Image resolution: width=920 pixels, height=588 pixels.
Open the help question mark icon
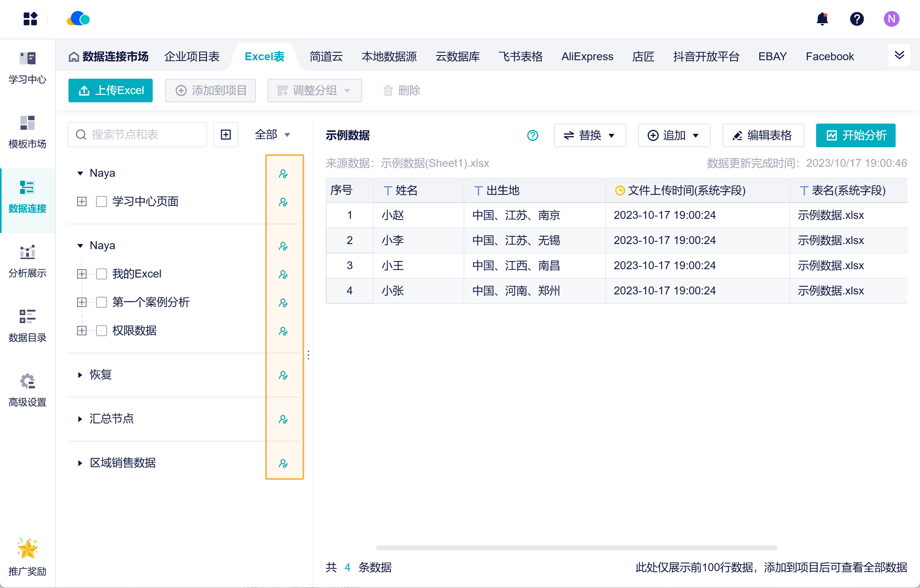(857, 19)
